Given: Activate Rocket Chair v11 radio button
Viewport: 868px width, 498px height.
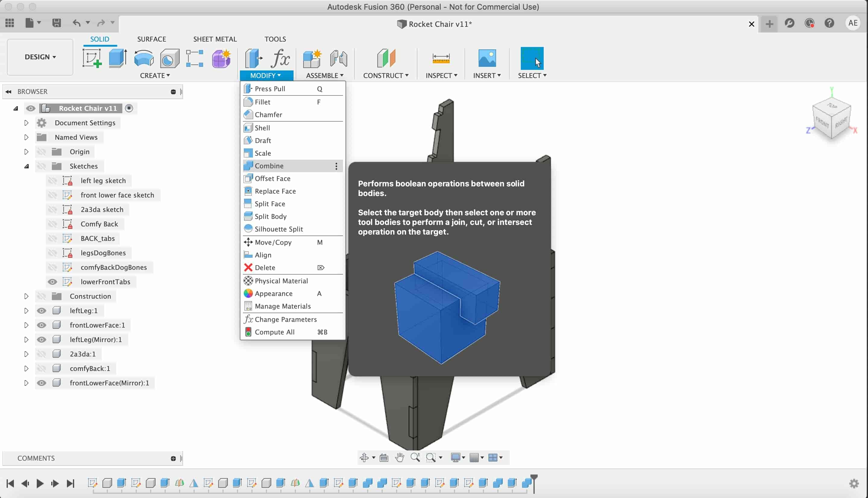Looking at the screenshot, I should tap(129, 108).
